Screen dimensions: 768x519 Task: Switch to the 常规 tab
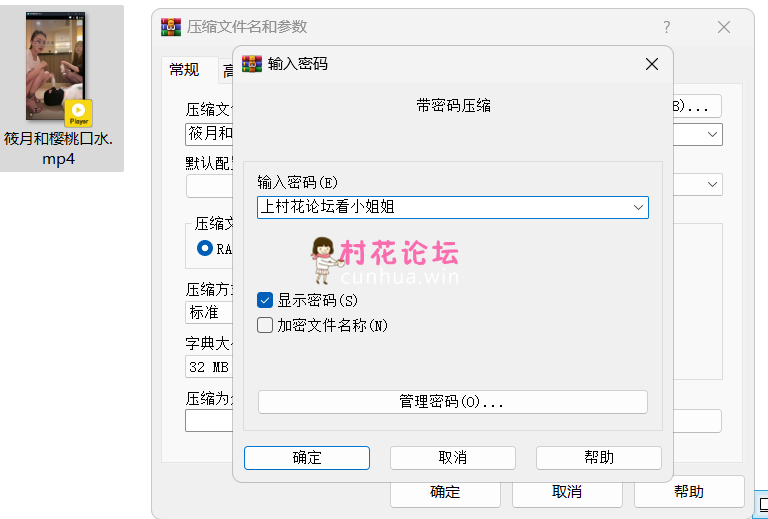pos(184,69)
